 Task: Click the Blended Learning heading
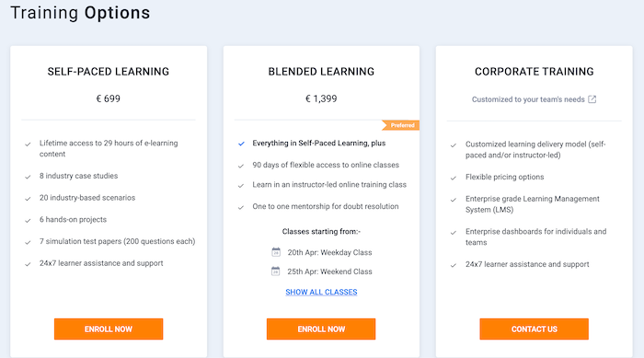(x=321, y=72)
